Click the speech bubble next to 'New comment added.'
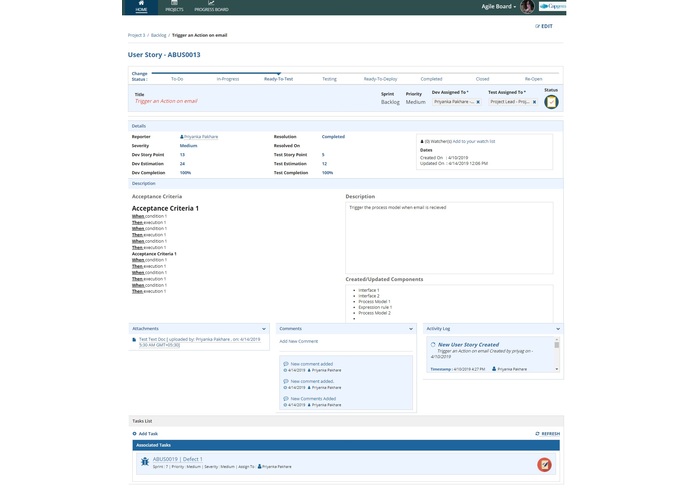This screenshot has height=494, width=695. (x=286, y=381)
